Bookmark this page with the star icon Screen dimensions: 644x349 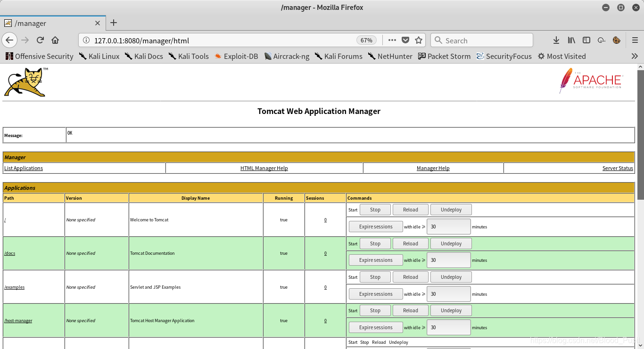pyautogui.click(x=419, y=40)
